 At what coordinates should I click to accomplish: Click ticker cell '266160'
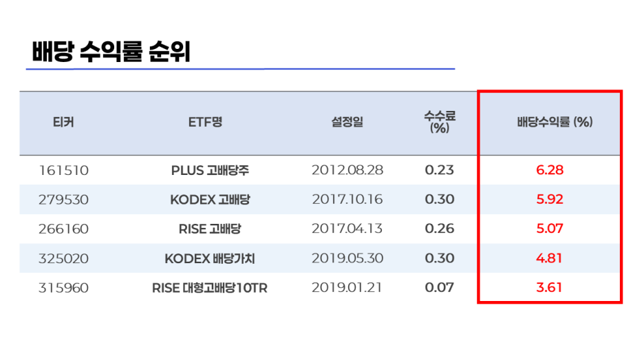click(64, 229)
